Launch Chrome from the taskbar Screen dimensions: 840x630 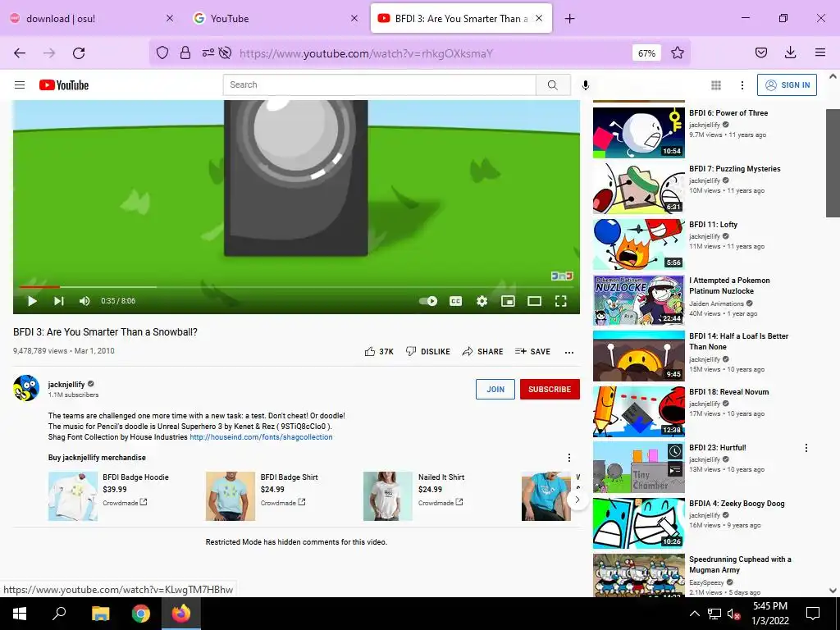[141, 614]
